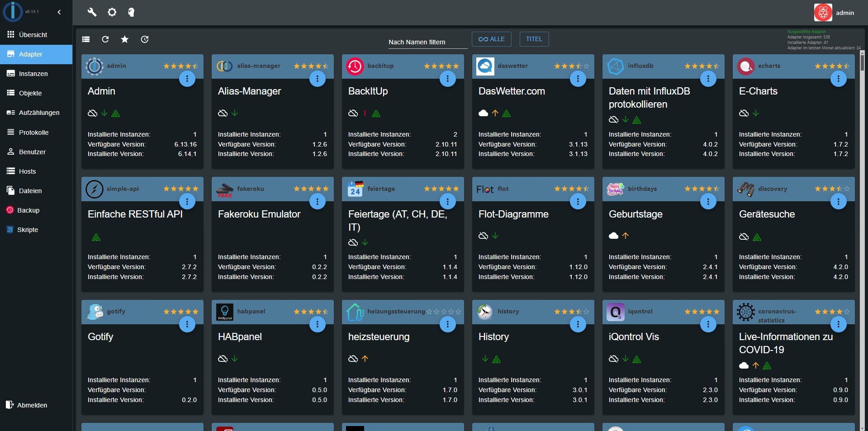The width and height of the screenshot is (868, 431).
Task: Click the TITEL sort button
Action: tap(534, 39)
